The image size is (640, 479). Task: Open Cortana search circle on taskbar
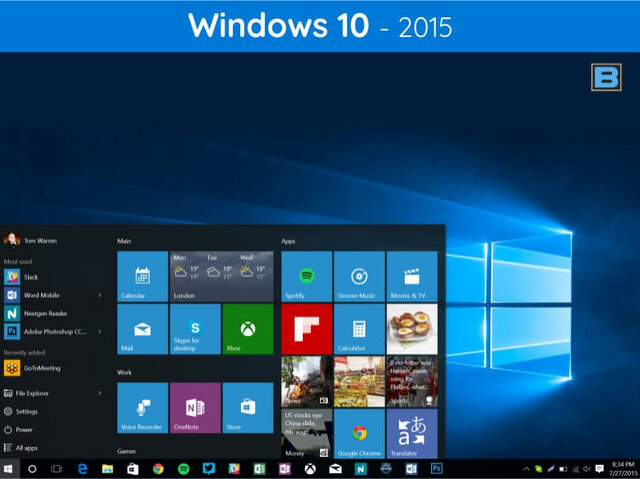pos(32,469)
